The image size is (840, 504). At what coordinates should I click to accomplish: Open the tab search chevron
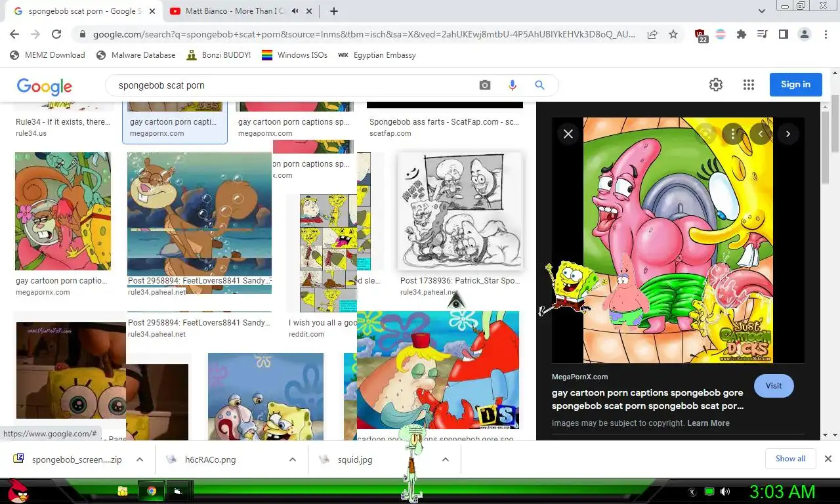click(x=762, y=11)
